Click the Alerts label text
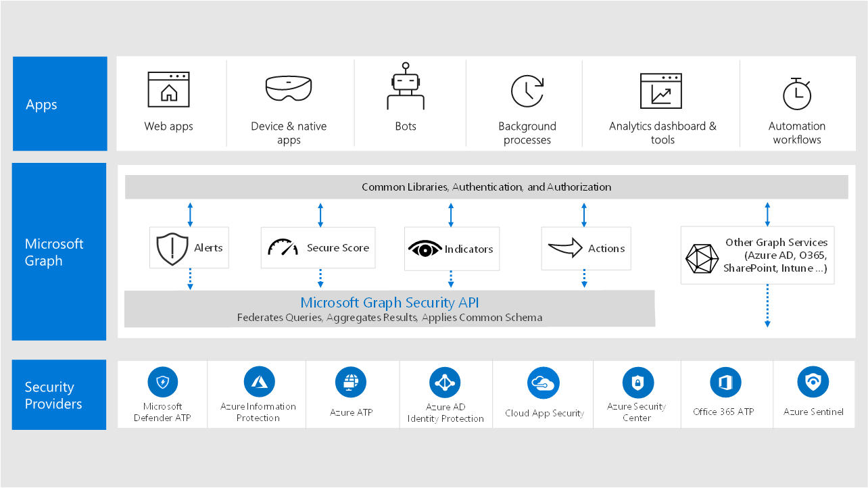868x488 pixels. [208, 248]
